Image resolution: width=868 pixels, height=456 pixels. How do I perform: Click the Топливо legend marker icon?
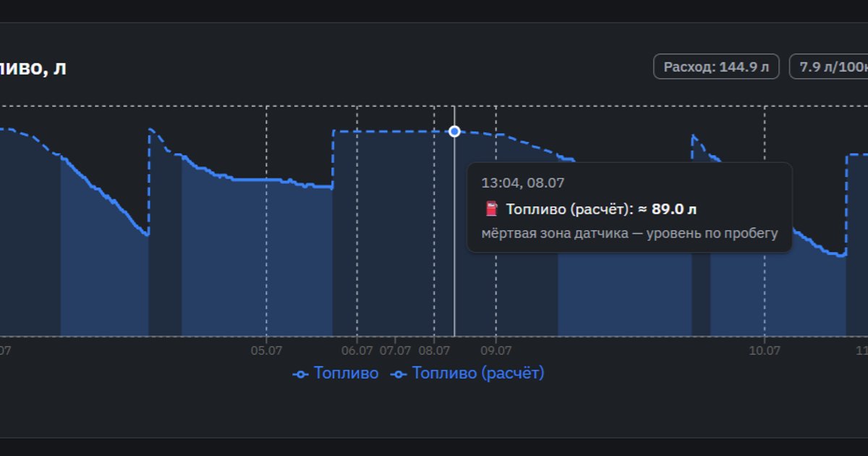pyautogui.click(x=301, y=374)
